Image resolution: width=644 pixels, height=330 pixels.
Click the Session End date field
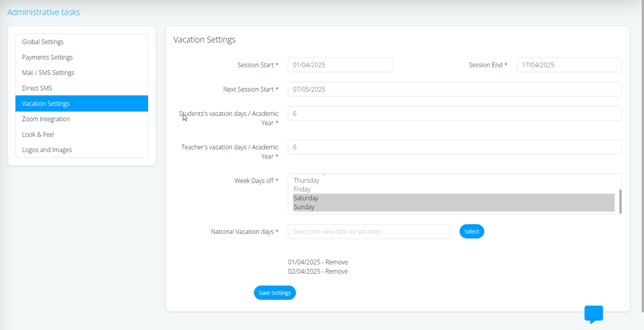[x=569, y=65]
